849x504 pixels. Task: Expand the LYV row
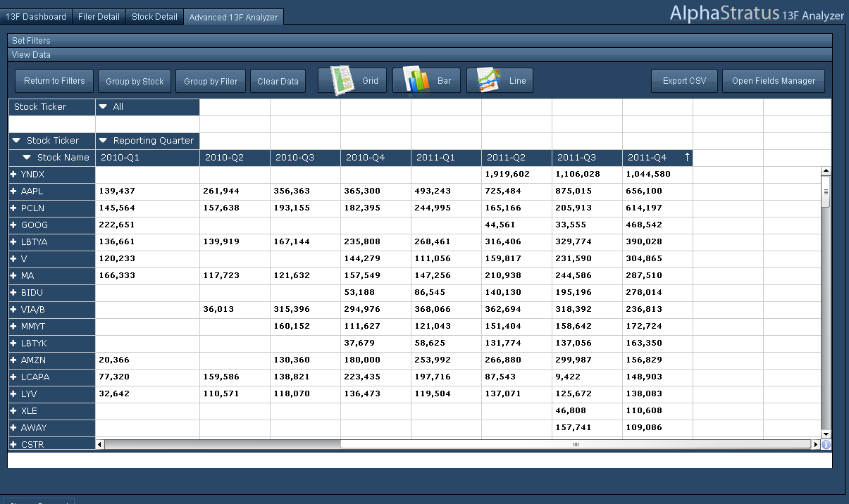click(13, 393)
